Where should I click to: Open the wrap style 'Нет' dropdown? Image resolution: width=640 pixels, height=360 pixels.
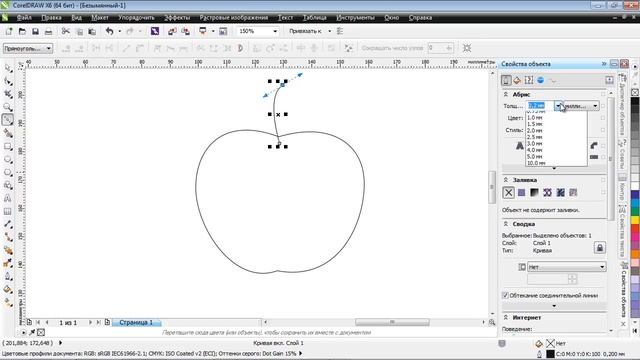pyautogui.click(x=567, y=267)
